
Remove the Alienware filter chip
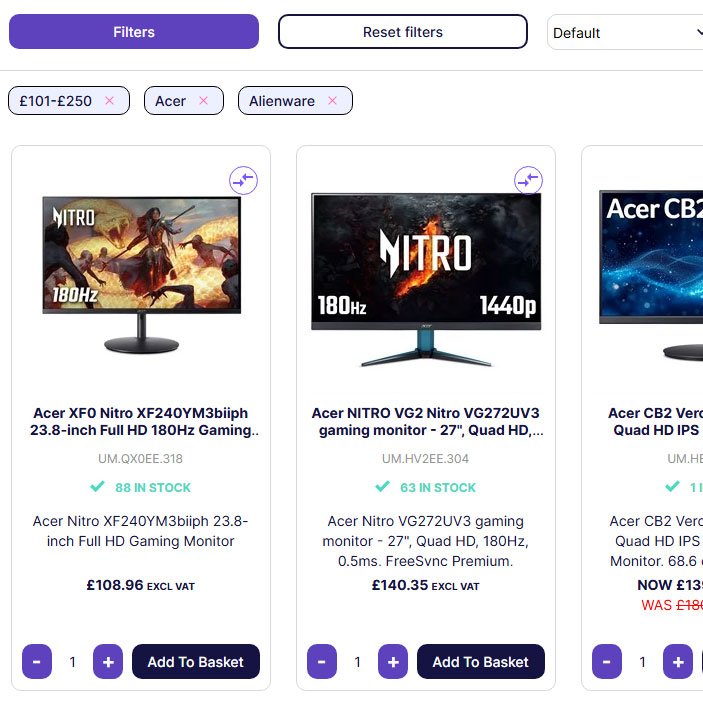point(332,100)
